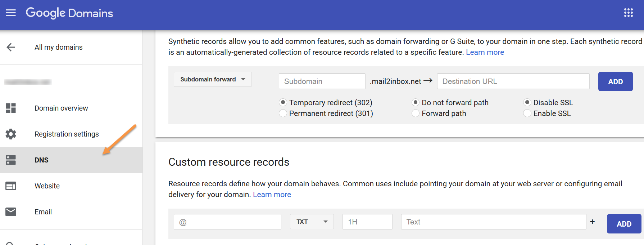The image size is (644, 245).
Task: Open Domain overview page
Action: click(x=61, y=108)
